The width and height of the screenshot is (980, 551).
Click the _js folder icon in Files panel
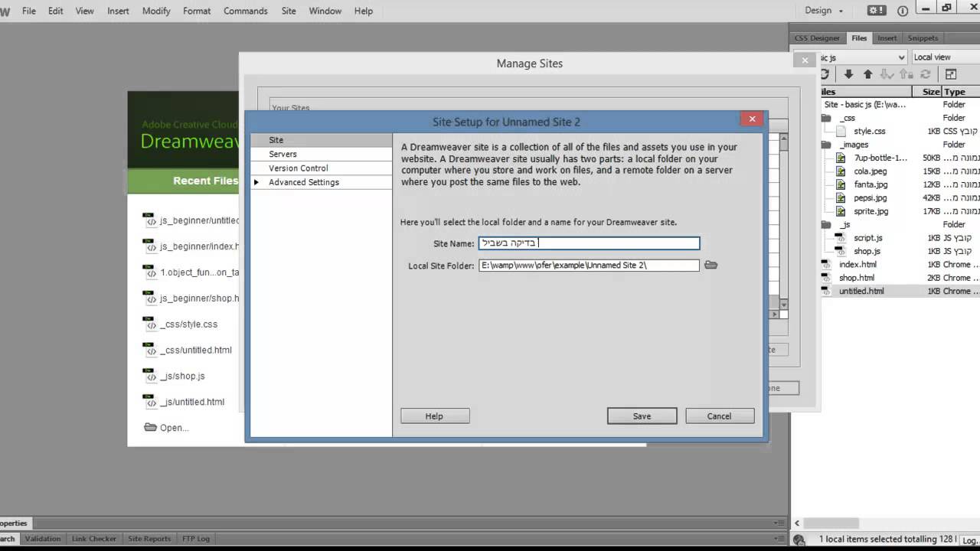(826, 225)
